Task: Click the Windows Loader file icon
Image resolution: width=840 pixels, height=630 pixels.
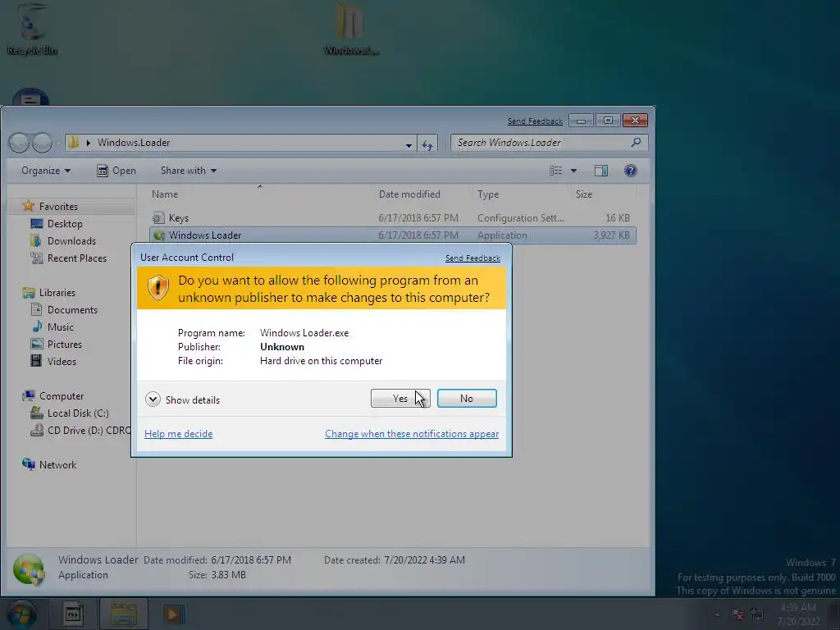Action: [158, 235]
